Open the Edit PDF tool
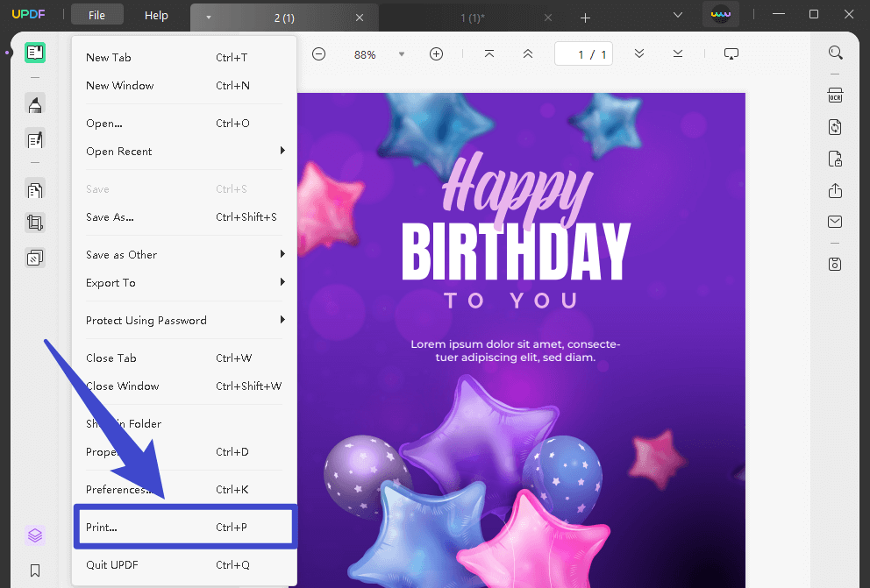Viewport: 870px width, 588px height. pyautogui.click(x=35, y=139)
